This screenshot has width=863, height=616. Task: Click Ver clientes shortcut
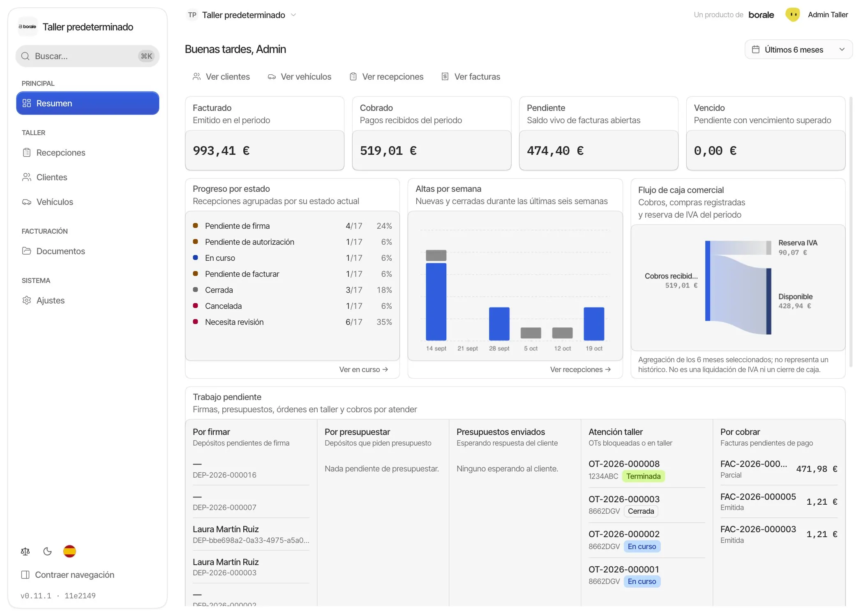[x=221, y=76]
